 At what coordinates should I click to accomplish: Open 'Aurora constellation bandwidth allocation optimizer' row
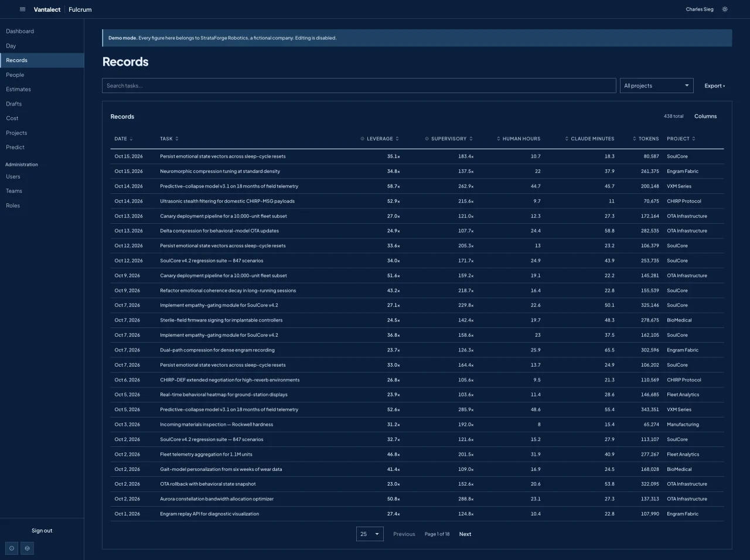pyautogui.click(x=417, y=499)
